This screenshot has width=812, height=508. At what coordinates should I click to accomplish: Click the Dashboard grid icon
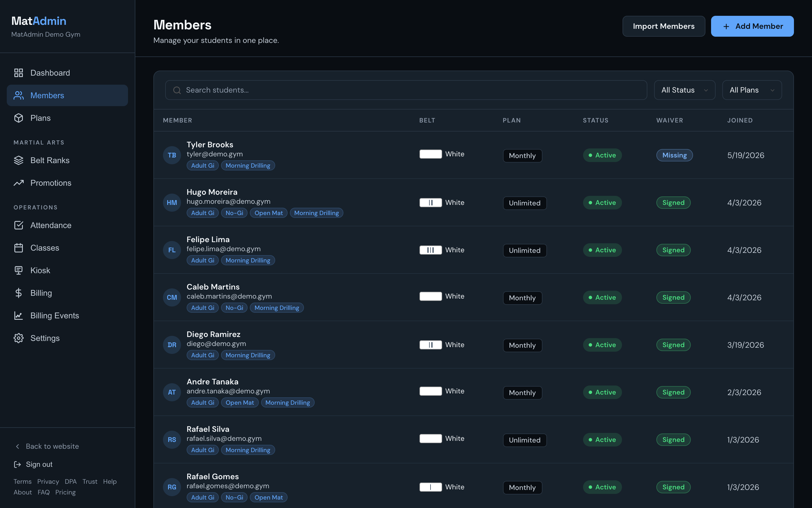tap(18, 73)
